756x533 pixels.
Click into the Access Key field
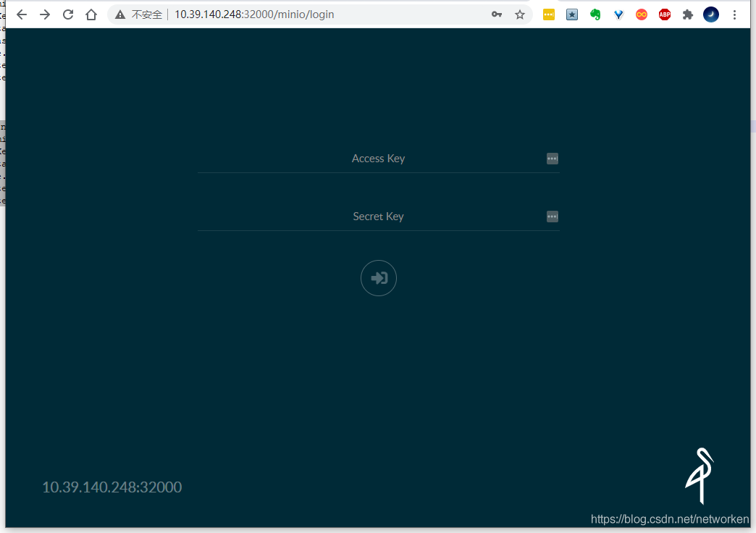click(379, 159)
